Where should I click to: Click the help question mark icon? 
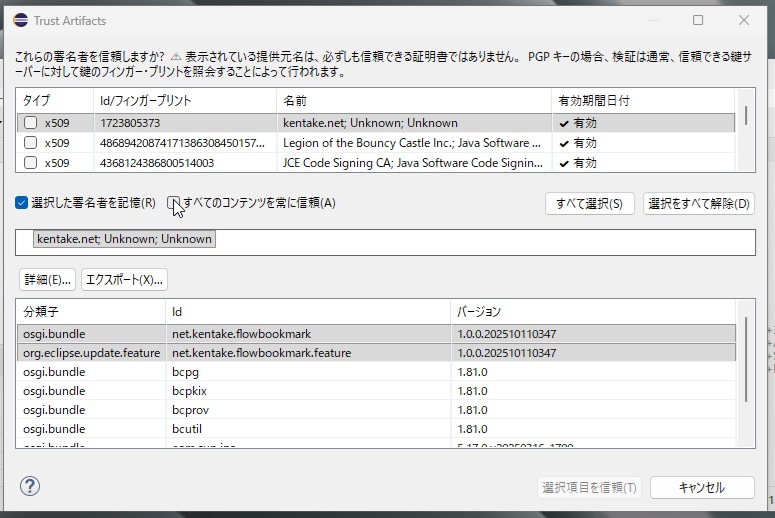coord(30,487)
